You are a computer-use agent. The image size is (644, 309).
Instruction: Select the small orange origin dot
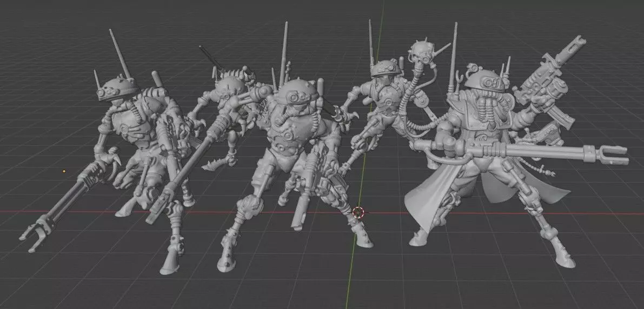[x=64, y=171]
